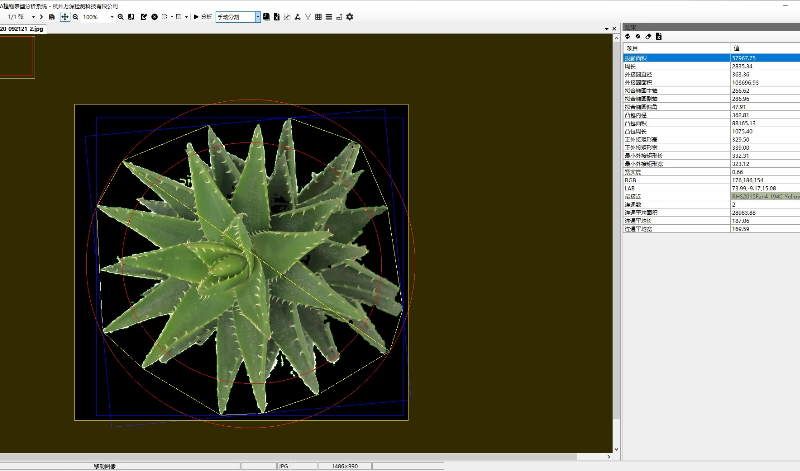
Task: Click the RHS color swatch value cell
Action: tap(764, 197)
